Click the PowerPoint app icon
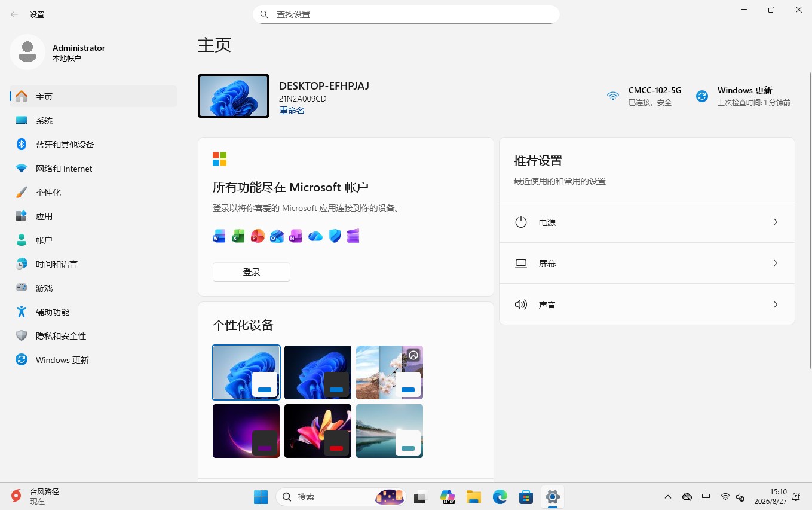 tap(258, 236)
